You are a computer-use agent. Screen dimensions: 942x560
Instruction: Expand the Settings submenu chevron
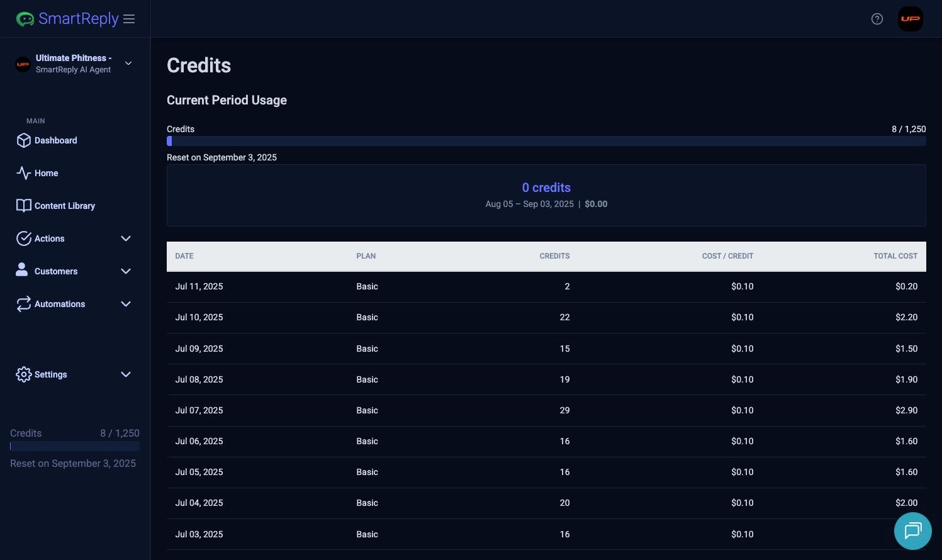[x=126, y=374]
